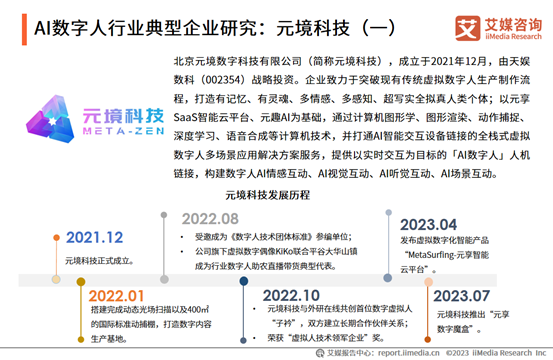Click the 艾媒报告中心 footer logo icon
Screen dimensions: 553x360
tap(320, 353)
